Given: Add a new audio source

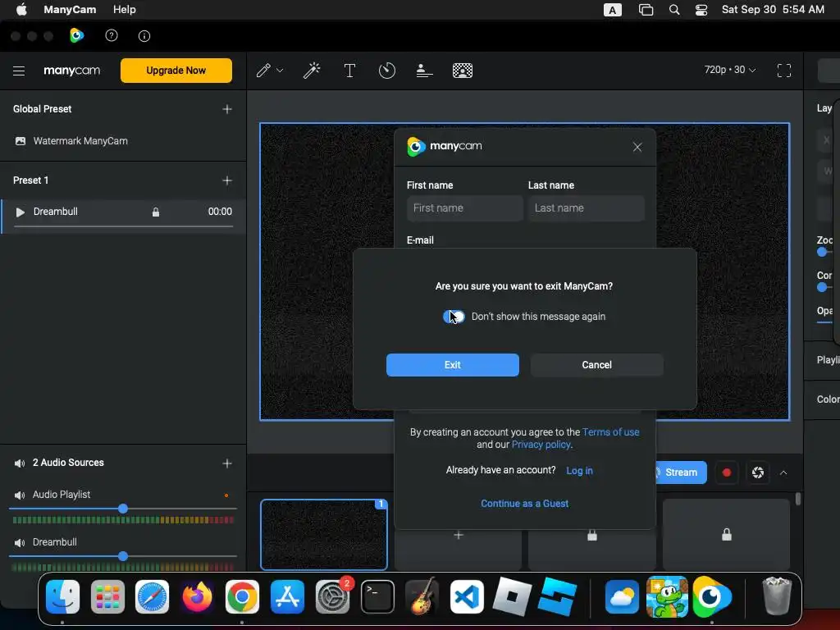Looking at the screenshot, I should tap(227, 463).
